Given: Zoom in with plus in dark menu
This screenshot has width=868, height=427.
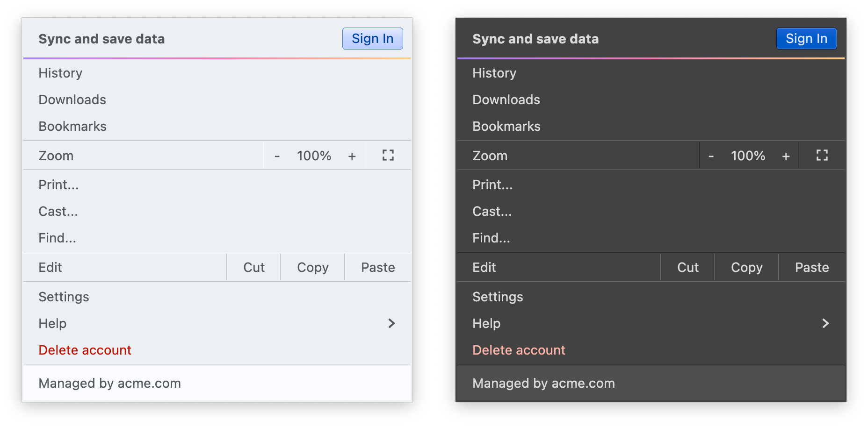Looking at the screenshot, I should click(x=786, y=156).
